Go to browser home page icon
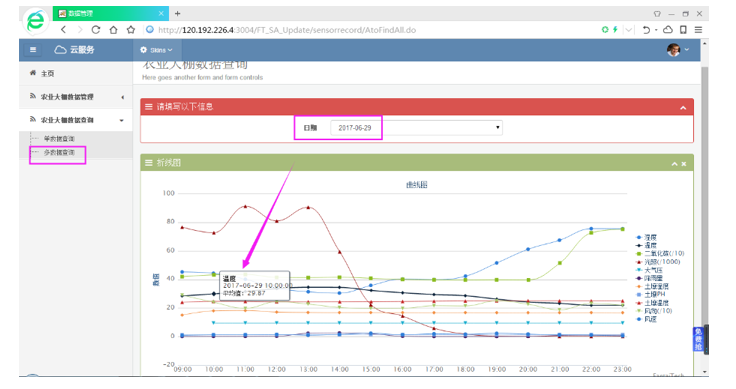This screenshot has width=736, height=389. [113, 30]
